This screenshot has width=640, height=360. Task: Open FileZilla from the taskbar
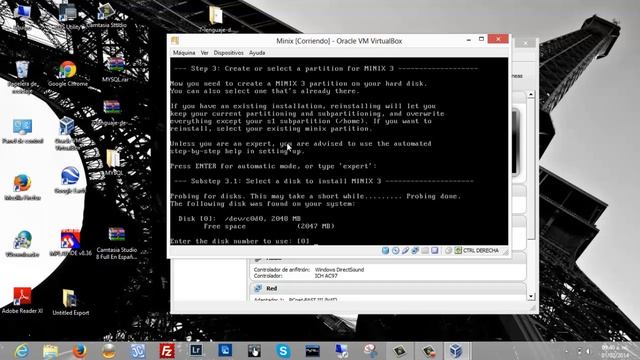pyautogui.click(x=167, y=351)
